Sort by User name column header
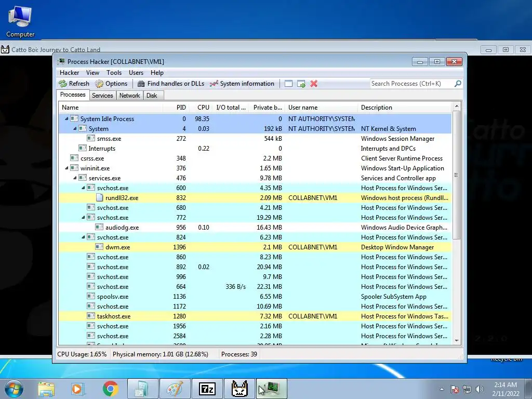532x399 pixels. click(x=321, y=108)
